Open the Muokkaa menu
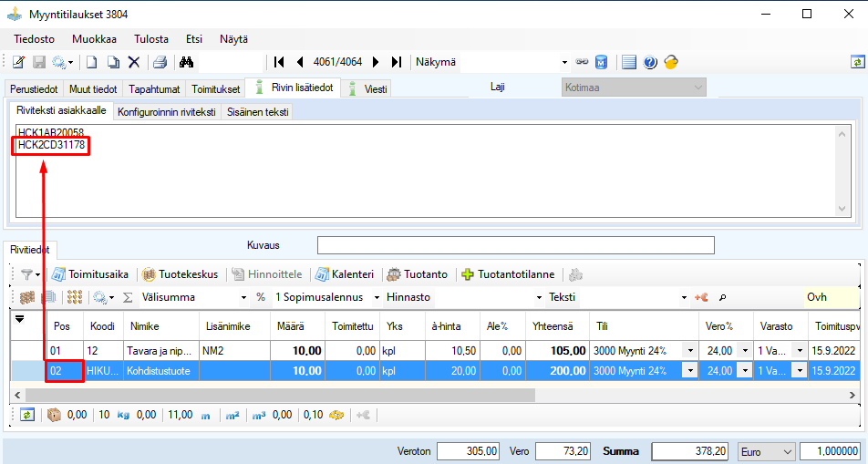 pyautogui.click(x=93, y=39)
